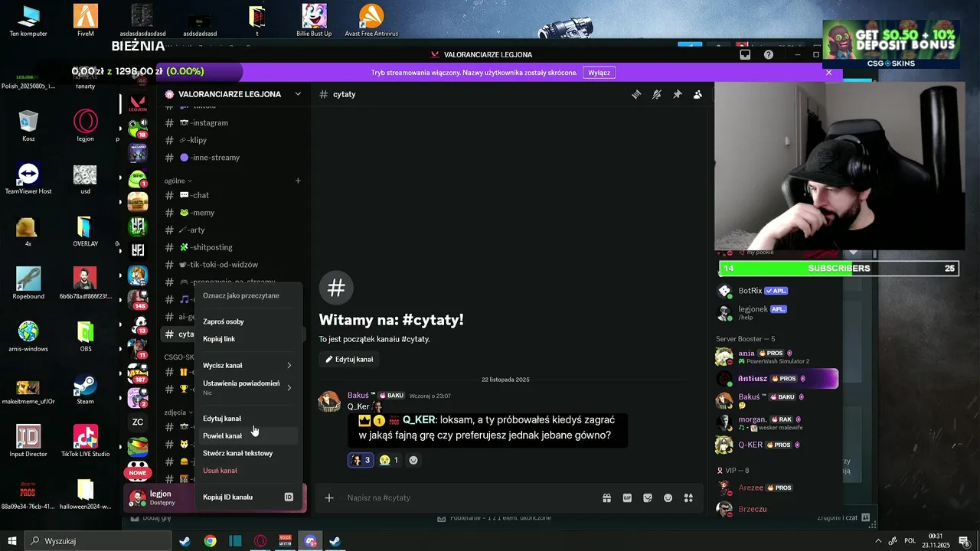This screenshot has width=980, height=551.
Task: Close the streamer mode banner
Action: tap(828, 73)
